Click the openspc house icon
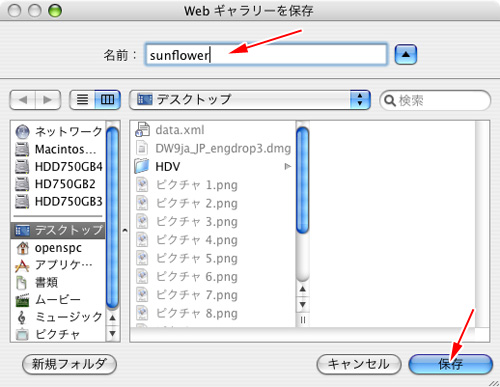 (x=22, y=248)
